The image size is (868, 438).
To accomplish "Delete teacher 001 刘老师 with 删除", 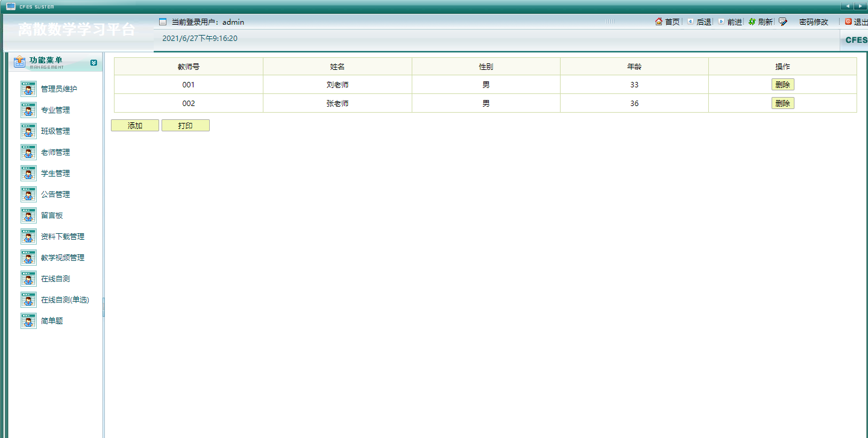I will click(x=783, y=85).
